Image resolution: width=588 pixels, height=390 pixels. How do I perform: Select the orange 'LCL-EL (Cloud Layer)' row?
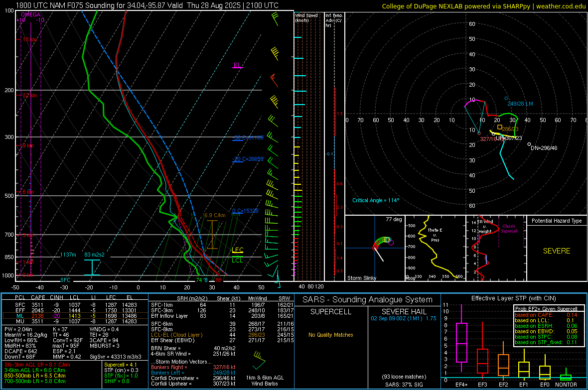tap(222, 335)
